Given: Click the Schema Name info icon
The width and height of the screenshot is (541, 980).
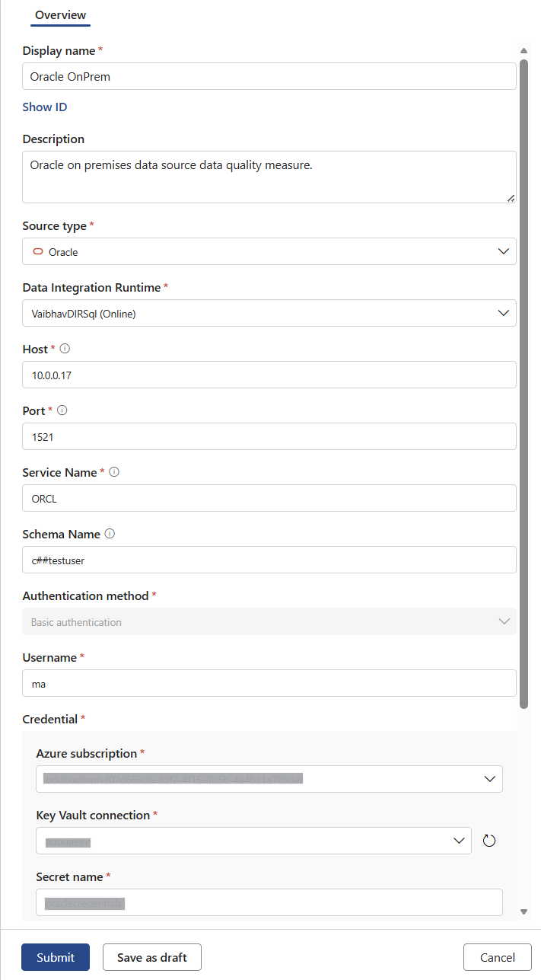Looking at the screenshot, I should coord(110,534).
